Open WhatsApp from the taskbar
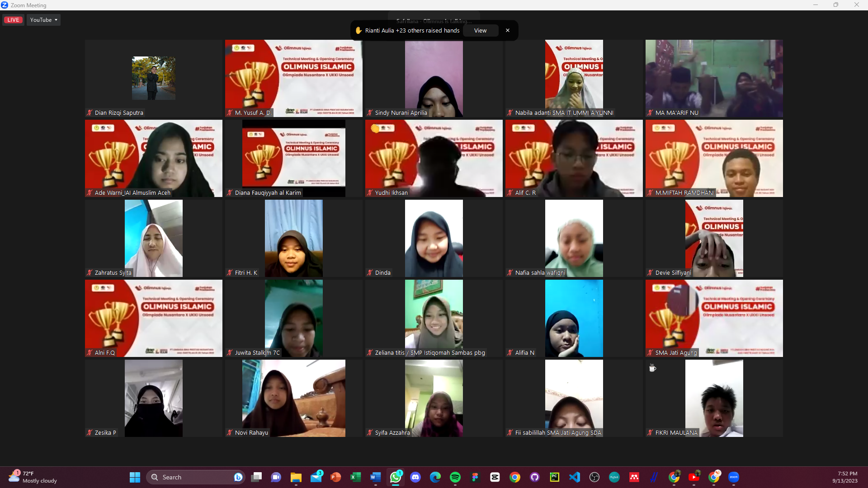Image resolution: width=868 pixels, height=488 pixels. pyautogui.click(x=396, y=477)
